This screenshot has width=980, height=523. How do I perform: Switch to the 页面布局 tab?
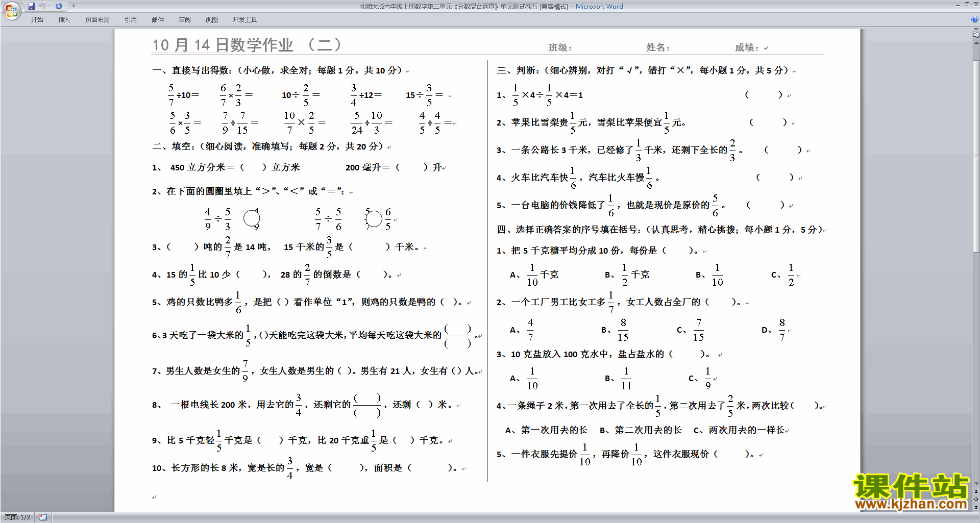pos(97,20)
